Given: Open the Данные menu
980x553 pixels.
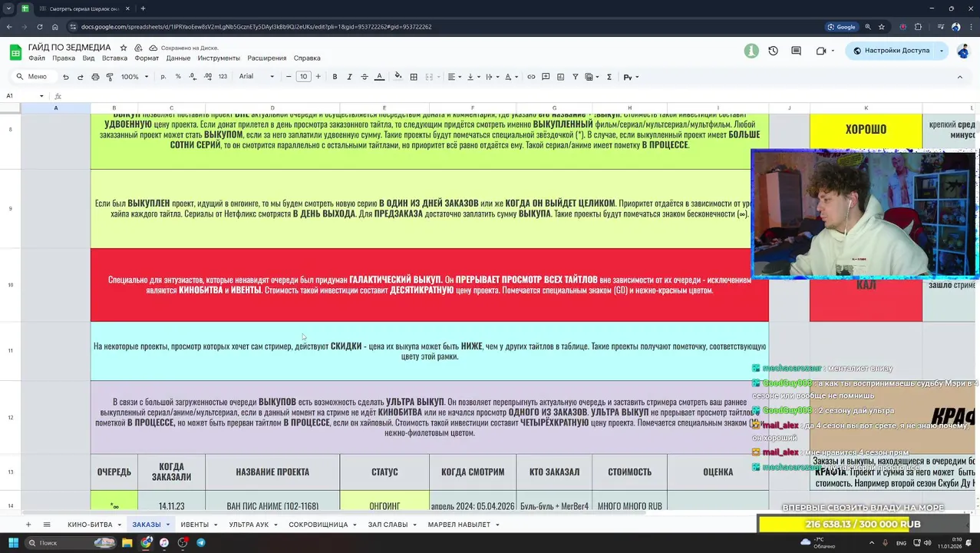Looking at the screenshot, I should coord(178,58).
